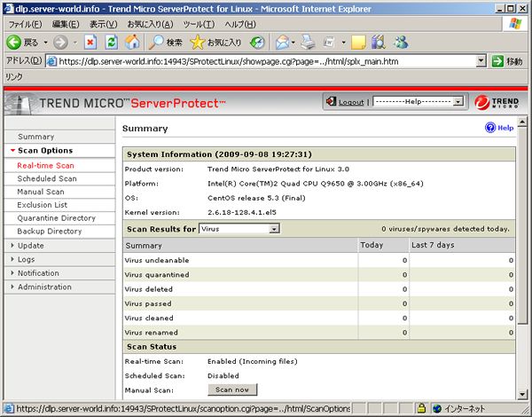Click the Print icon in toolbar
This screenshot has width=532, height=417.
pos(308,42)
